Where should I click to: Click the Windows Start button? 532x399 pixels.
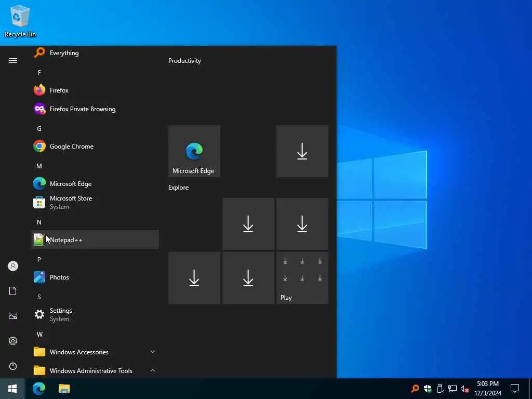tap(12, 389)
